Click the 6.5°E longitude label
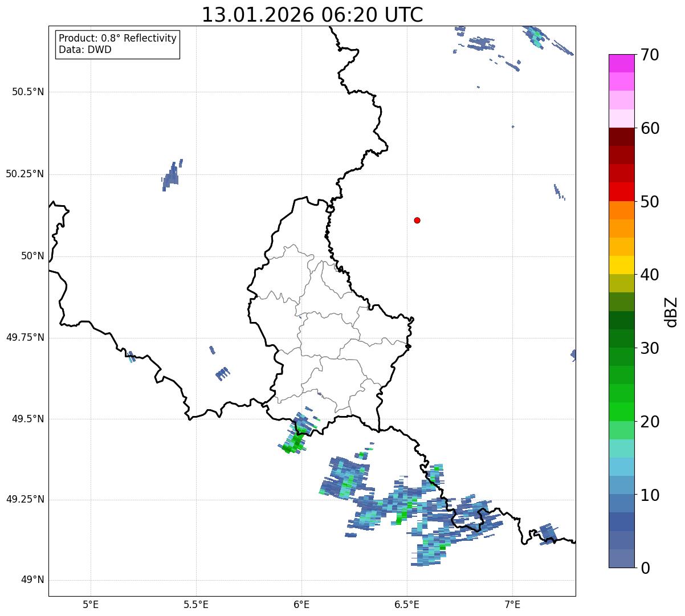 point(407,604)
